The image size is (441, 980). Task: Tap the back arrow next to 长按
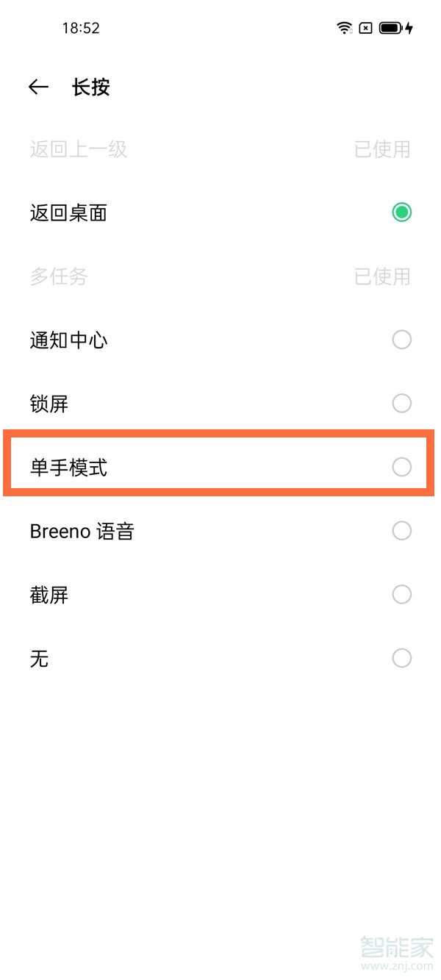[38, 87]
